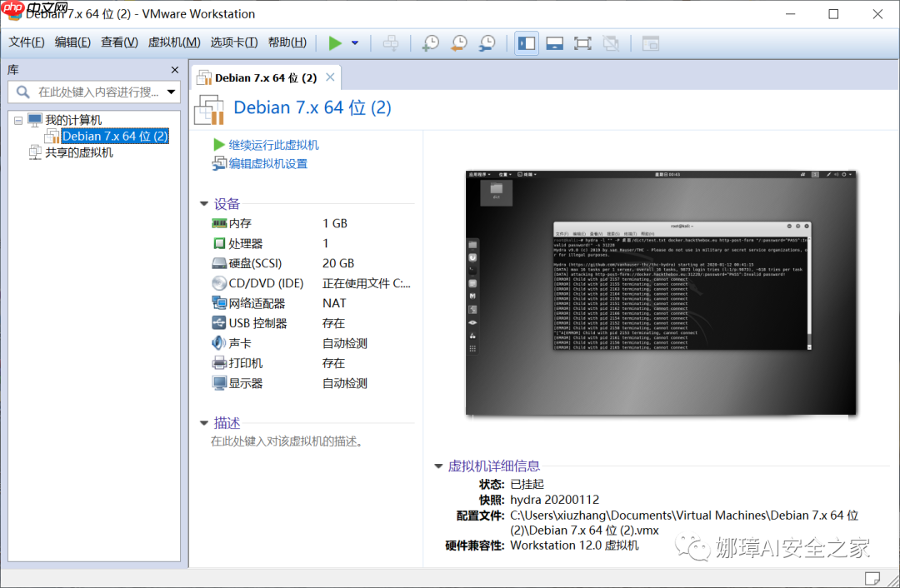Open the power button dropdown arrow

(x=357, y=42)
